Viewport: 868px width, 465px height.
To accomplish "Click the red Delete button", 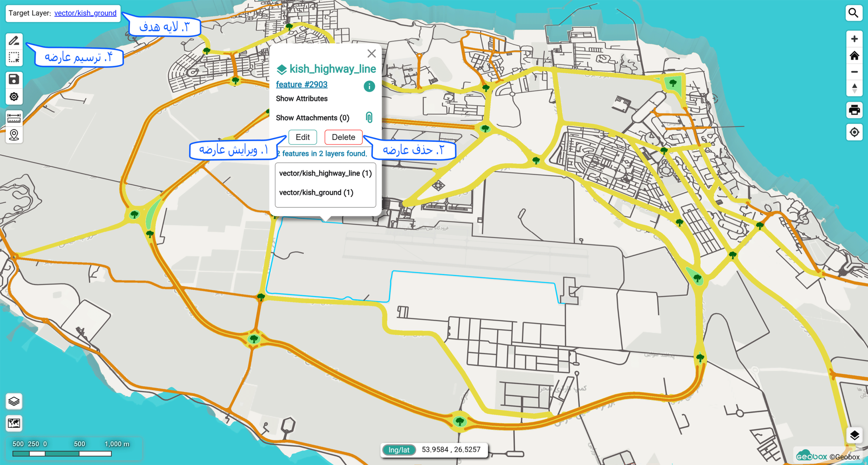I will tap(343, 137).
